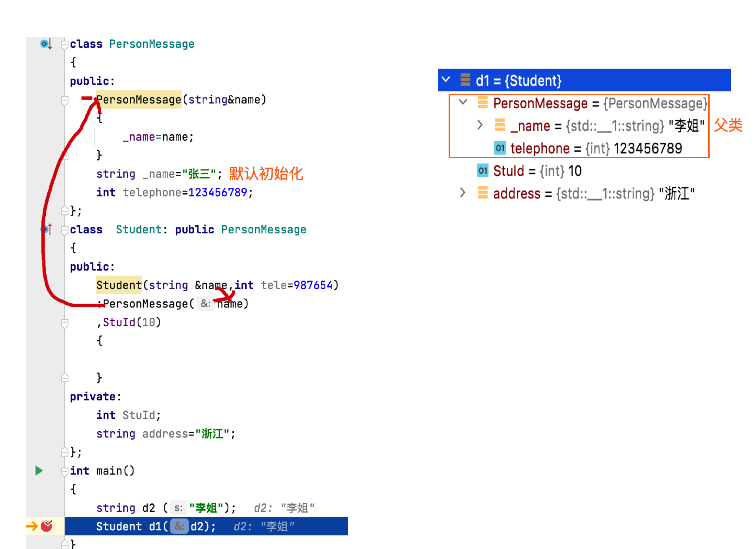Click the telephone field name in code

click(x=152, y=192)
